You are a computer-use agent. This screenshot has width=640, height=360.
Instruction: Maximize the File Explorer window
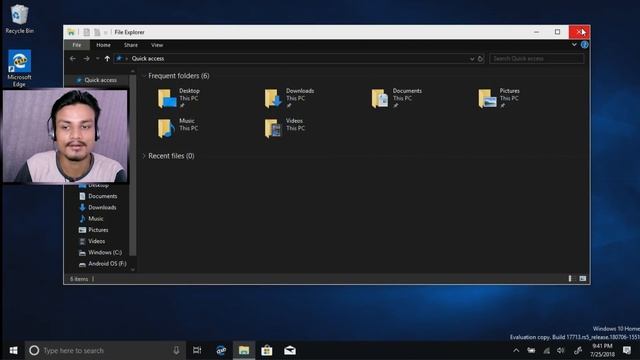click(557, 32)
